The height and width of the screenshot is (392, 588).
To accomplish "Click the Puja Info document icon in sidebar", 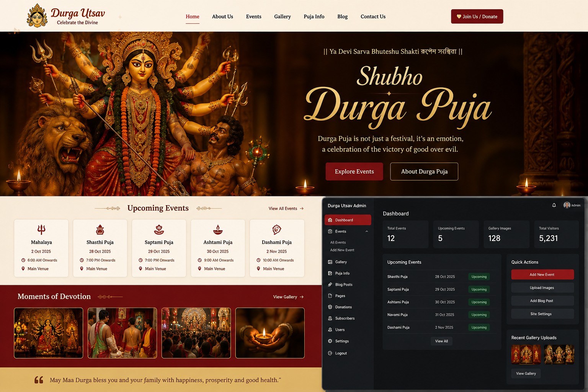I will [x=330, y=273].
